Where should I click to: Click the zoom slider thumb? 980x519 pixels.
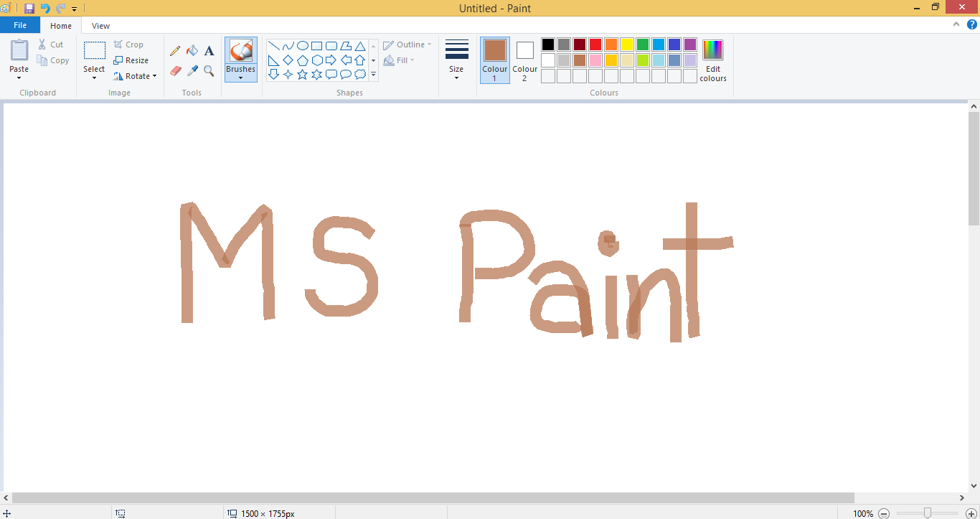tap(928, 513)
